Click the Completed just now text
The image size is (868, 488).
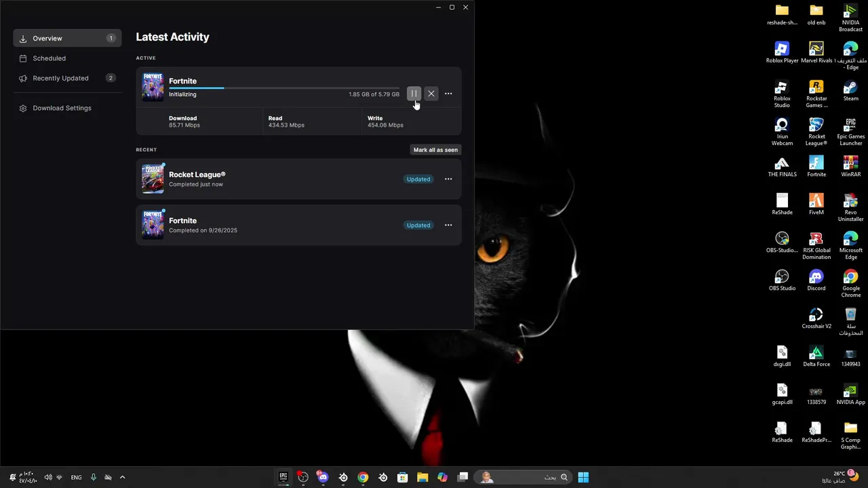196,184
